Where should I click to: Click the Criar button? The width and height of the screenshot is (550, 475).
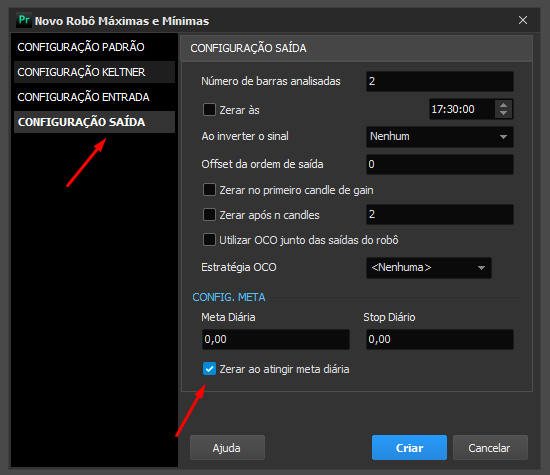pyautogui.click(x=409, y=448)
